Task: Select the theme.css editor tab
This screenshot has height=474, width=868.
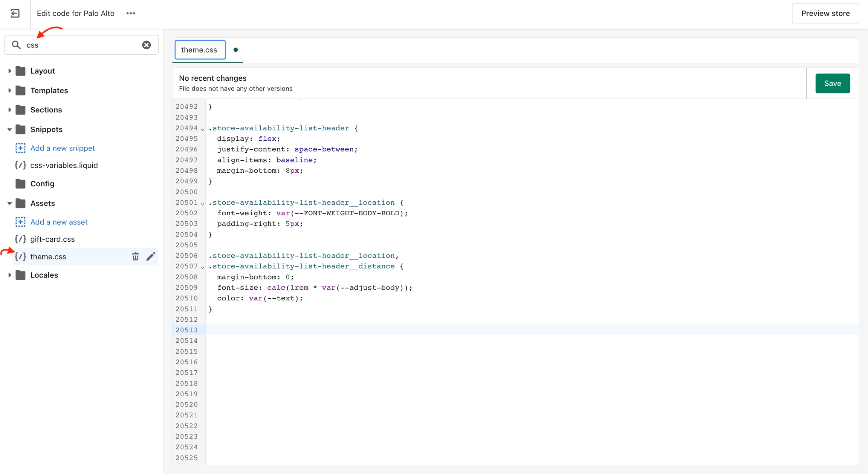Action: (200, 50)
